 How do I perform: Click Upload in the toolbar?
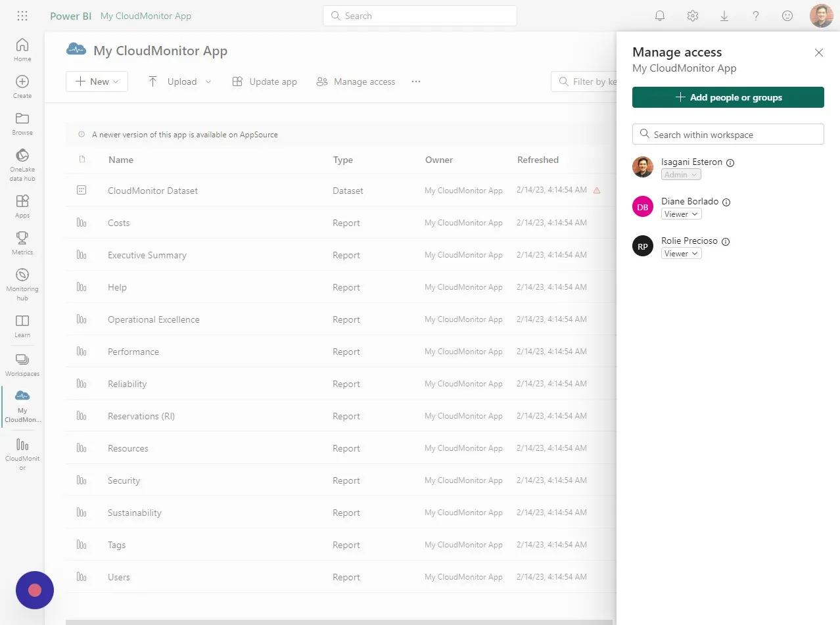point(172,81)
